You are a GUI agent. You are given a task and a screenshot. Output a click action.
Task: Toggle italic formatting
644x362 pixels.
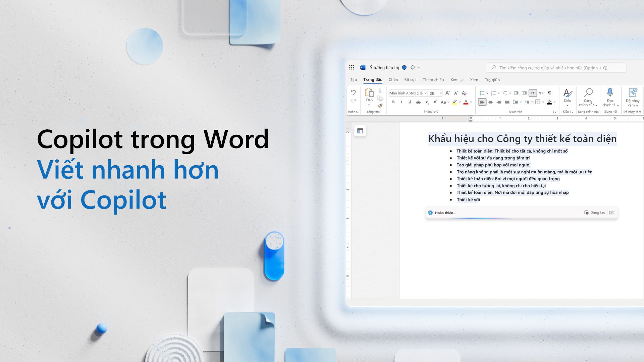tap(401, 102)
